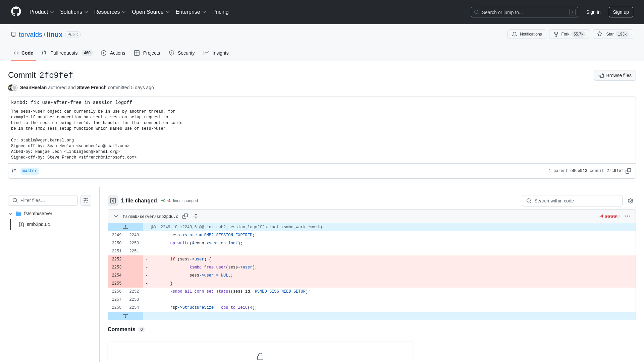
Task: Click the Sign in link
Action: (x=593, y=12)
